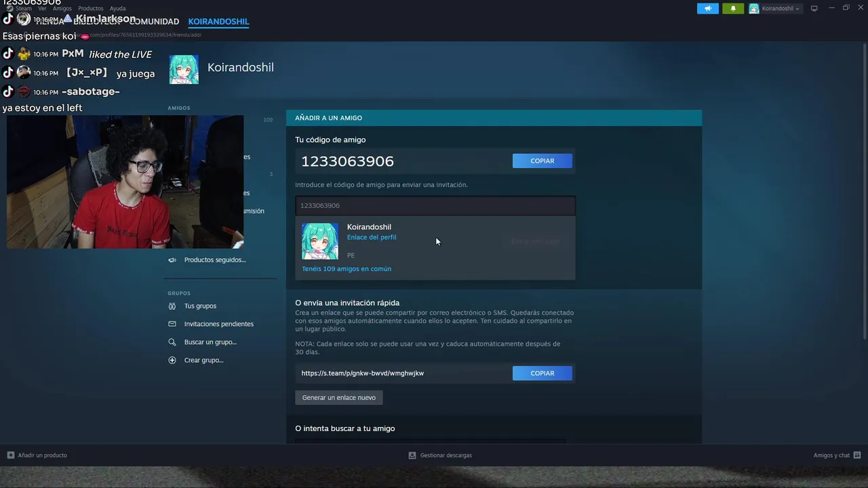
Task: Click the GRUPOS sidebar heading
Action: coord(179,293)
